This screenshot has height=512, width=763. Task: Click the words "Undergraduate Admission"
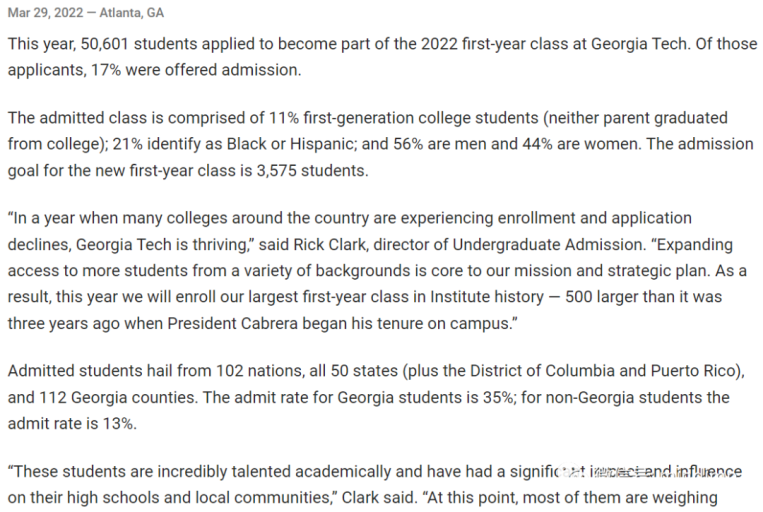(547, 244)
